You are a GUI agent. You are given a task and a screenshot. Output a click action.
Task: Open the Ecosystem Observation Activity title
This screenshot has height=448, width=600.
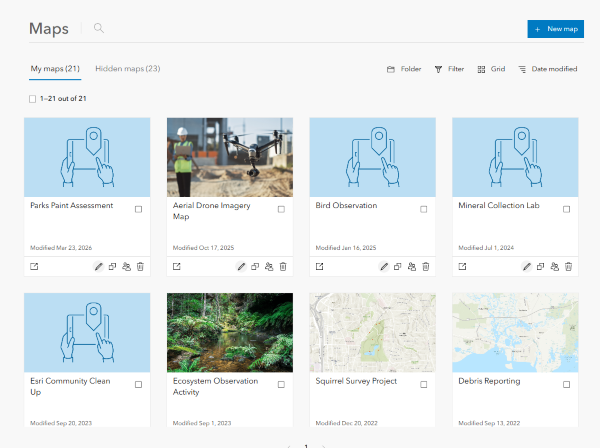(x=215, y=386)
